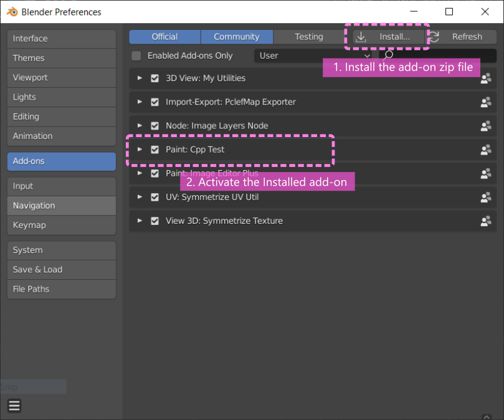504x420 pixels.
Task: Click the "Import-Export: PclefMap Exporter" add-on name
Action: tap(231, 102)
